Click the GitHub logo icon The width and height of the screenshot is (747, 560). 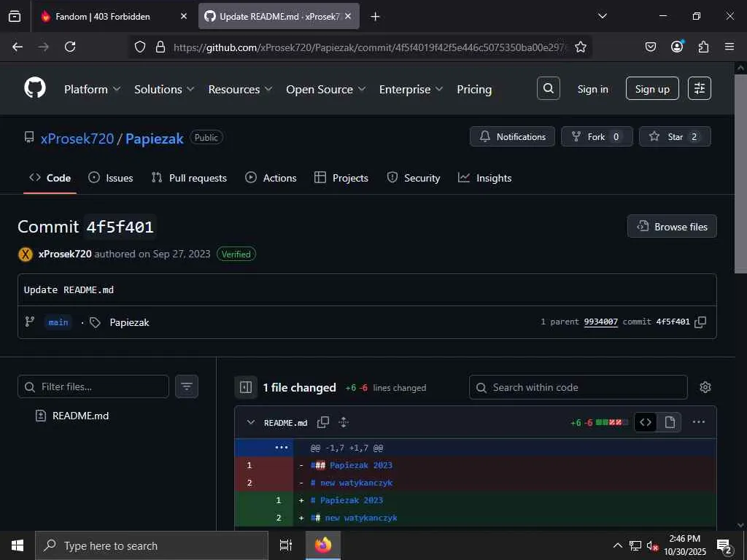35,88
